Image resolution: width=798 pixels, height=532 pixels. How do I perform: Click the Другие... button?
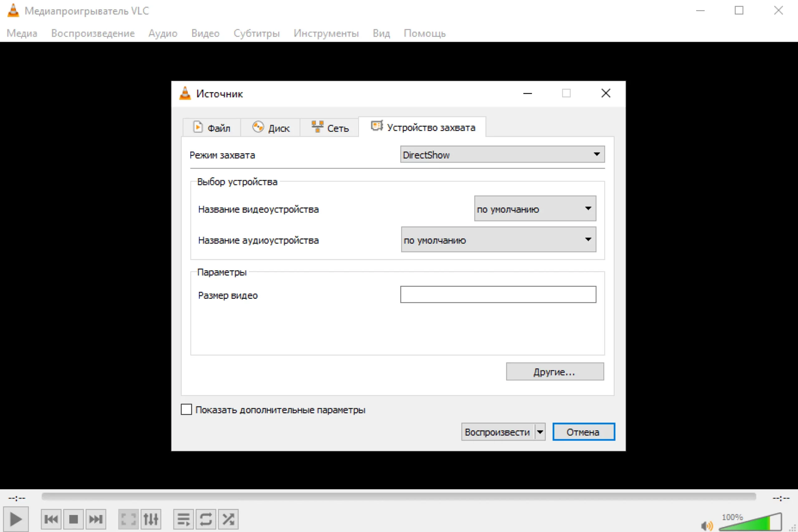pos(555,372)
